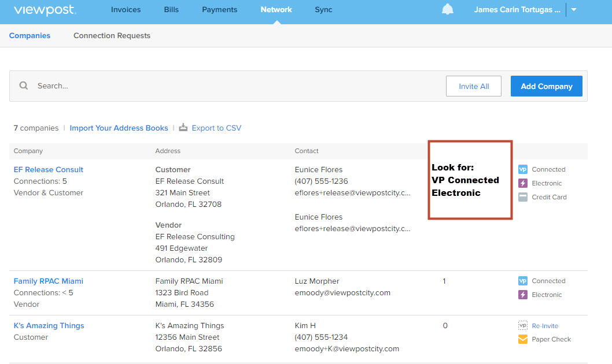This screenshot has height=364, width=612.
Task: Click '321 Main Street' address line
Action: pos(182,192)
